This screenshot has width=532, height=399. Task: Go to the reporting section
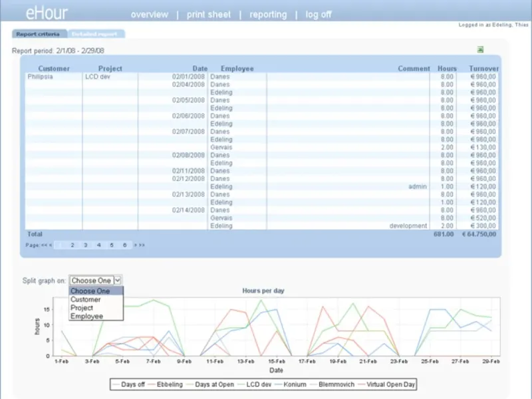tap(268, 15)
